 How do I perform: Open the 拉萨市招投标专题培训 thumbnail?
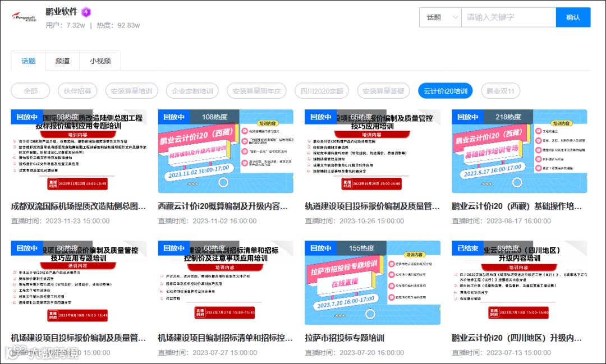pos(373,283)
